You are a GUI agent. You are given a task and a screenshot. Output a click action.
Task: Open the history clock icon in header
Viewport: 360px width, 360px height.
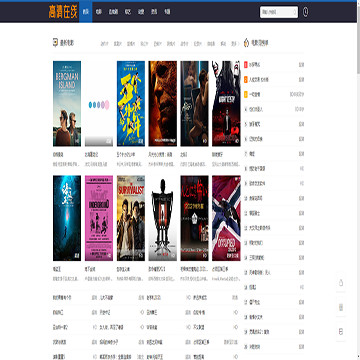click(305, 12)
